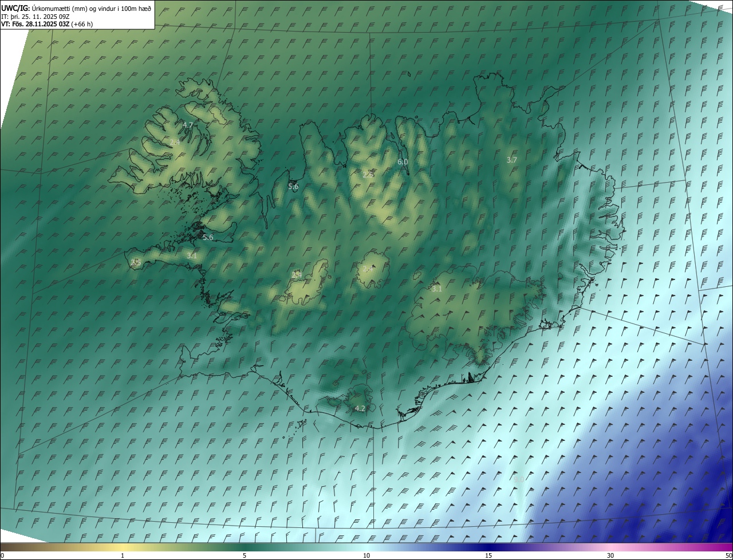Click the '0' tick label on the colour scale

coord(2,555)
